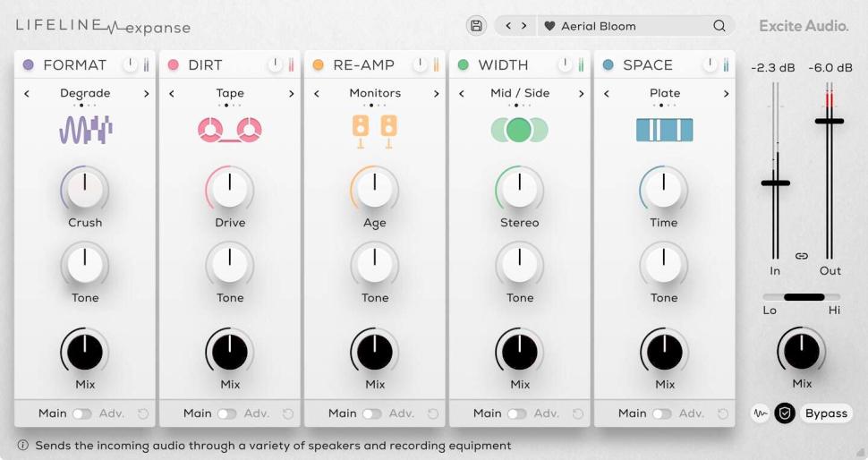Click the Mix knob in the FORMAT module
Viewport: 868px width, 460px height.
[85, 352]
